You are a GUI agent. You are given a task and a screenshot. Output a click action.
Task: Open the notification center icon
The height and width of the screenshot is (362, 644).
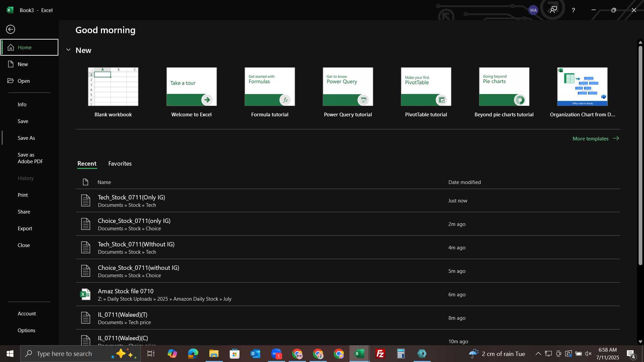click(x=631, y=354)
